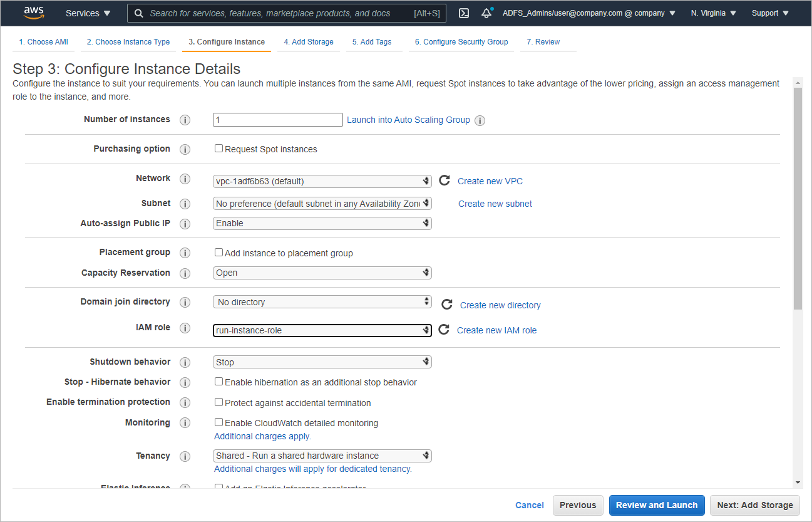Enable CloudWatch detailed monitoring checkbox
The image size is (812, 522).
click(x=219, y=422)
